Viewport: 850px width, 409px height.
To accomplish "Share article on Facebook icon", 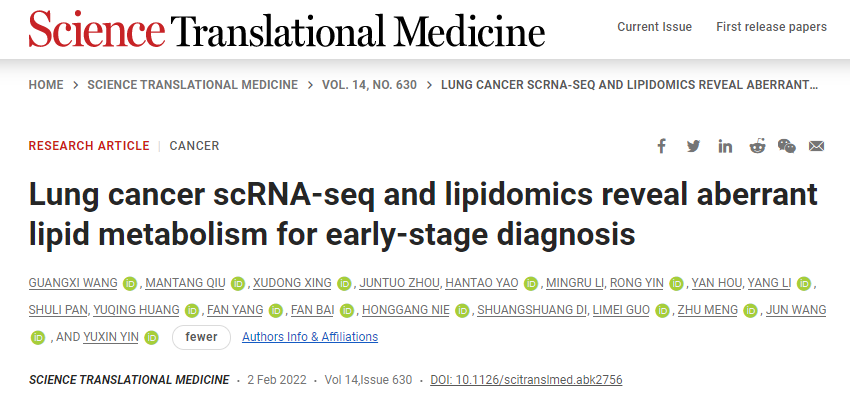I will pyautogui.click(x=661, y=146).
